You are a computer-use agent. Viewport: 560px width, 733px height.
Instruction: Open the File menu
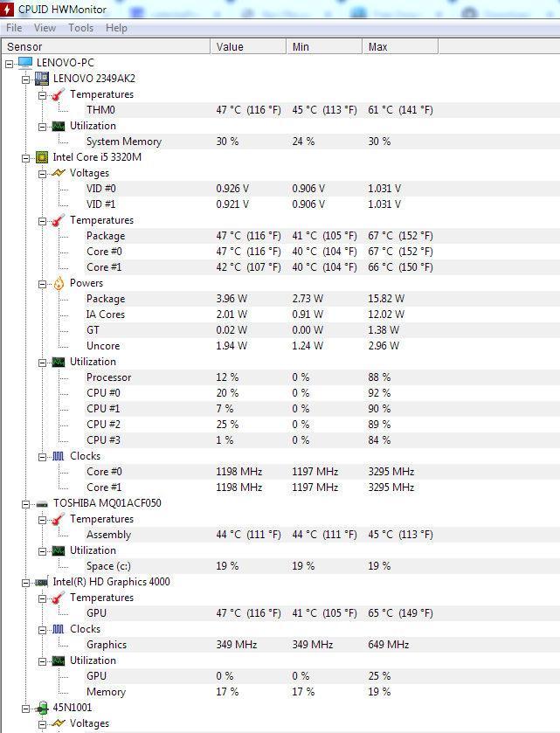pos(14,28)
